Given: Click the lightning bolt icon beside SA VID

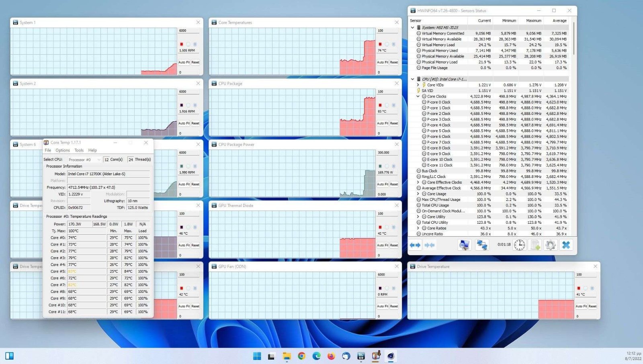Looking at the screenshot, I should coord(419,90).
